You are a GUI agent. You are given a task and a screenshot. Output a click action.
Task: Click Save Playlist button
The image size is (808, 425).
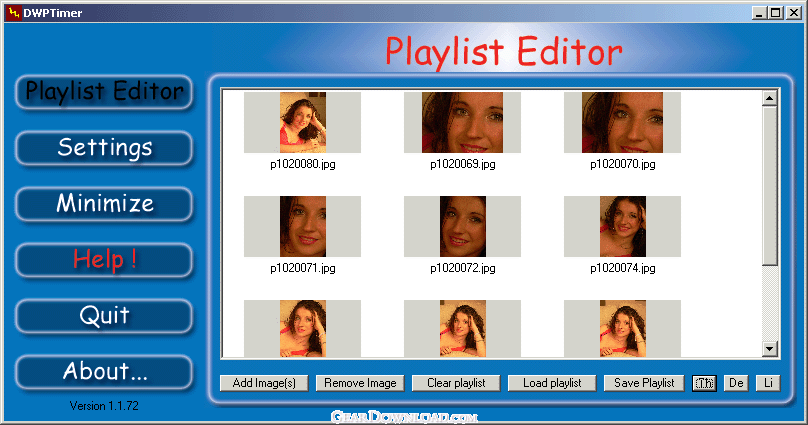(x=644, y=383)
